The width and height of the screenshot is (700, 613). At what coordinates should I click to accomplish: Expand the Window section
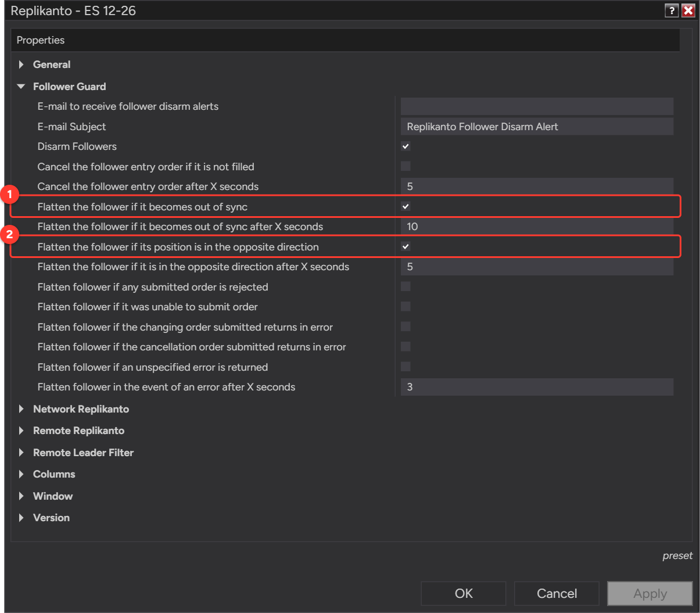point(21,496)
